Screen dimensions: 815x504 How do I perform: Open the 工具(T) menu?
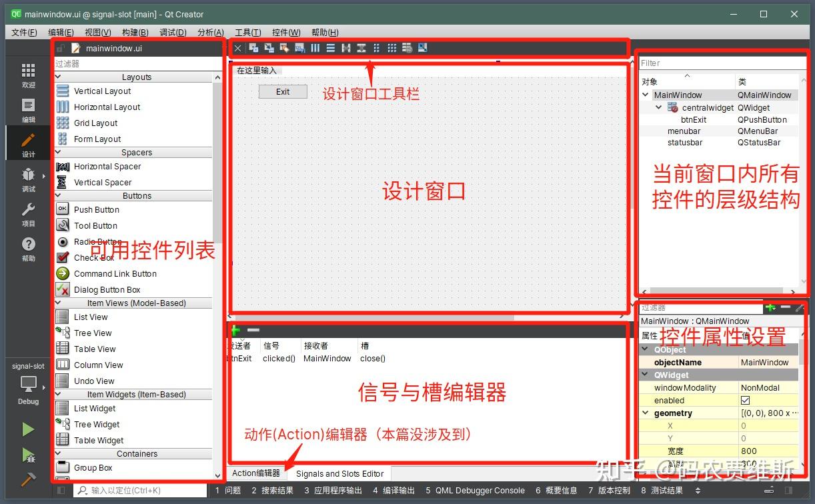tap(247, 32)
